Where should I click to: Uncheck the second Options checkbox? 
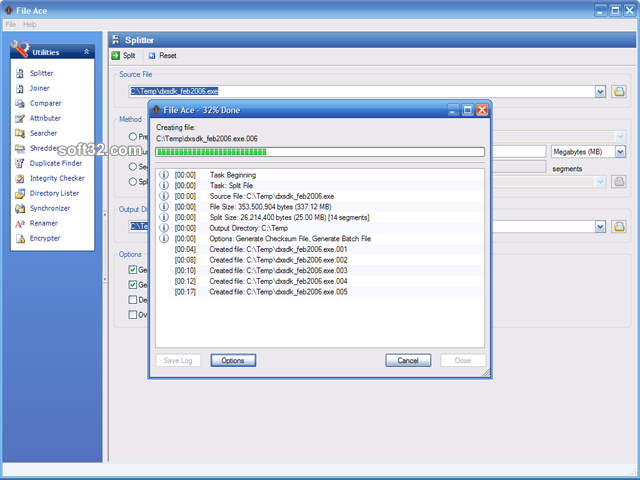click(133, 285)
